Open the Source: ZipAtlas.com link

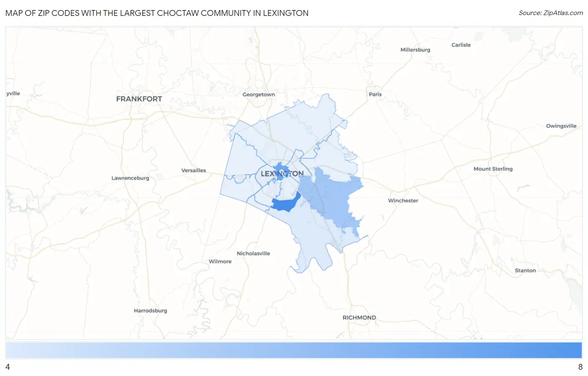pos(551,13)
